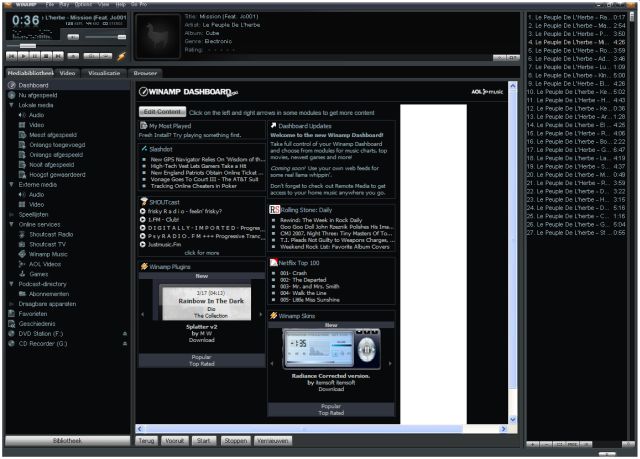This screenshot has height=459, width=640.
Task: Collapse the Externe media tree node
Action: 11,184
